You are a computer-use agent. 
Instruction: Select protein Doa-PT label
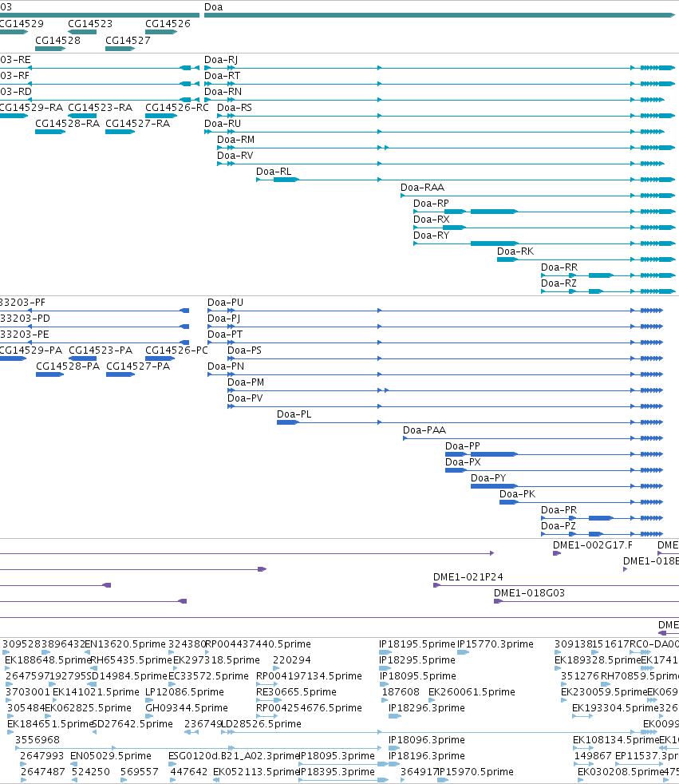[x=225, y=335]
